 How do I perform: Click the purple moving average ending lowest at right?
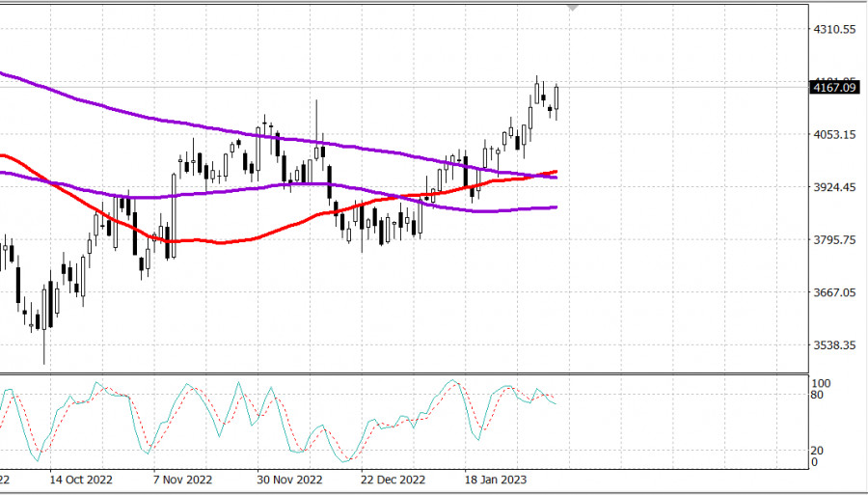tap(502, 210)
